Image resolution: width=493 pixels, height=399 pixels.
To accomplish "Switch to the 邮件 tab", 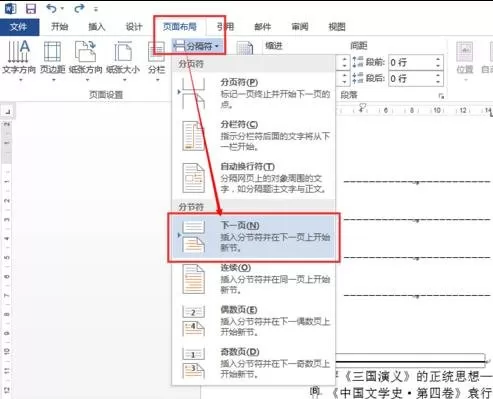I will point(263,27).
